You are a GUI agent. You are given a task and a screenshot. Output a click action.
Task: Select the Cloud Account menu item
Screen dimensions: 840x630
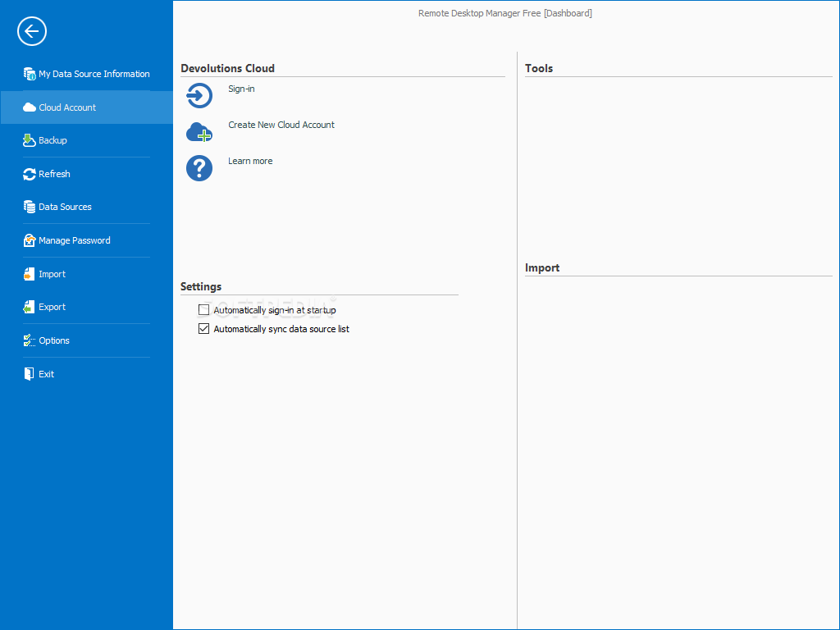87,107
